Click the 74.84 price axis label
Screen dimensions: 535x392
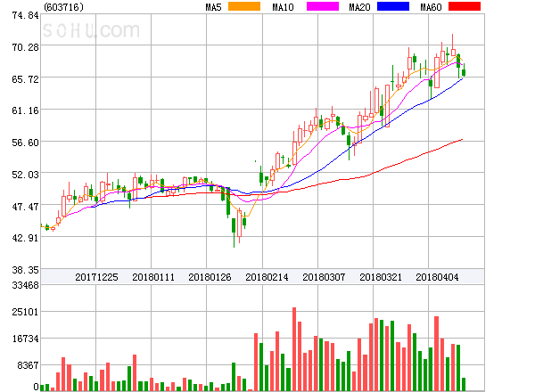(x=25, y=15)
